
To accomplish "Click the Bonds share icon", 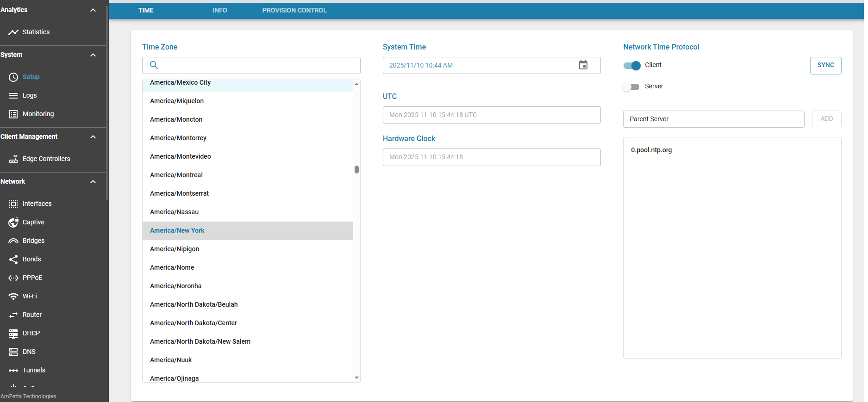I will [13, 260].
